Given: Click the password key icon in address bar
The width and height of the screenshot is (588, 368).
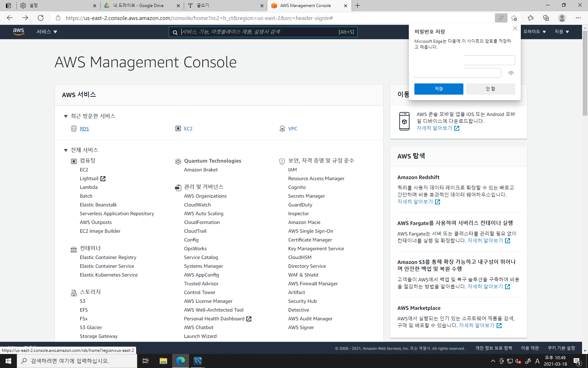Looking at the screenshot, I should click(x=501, y=18).
